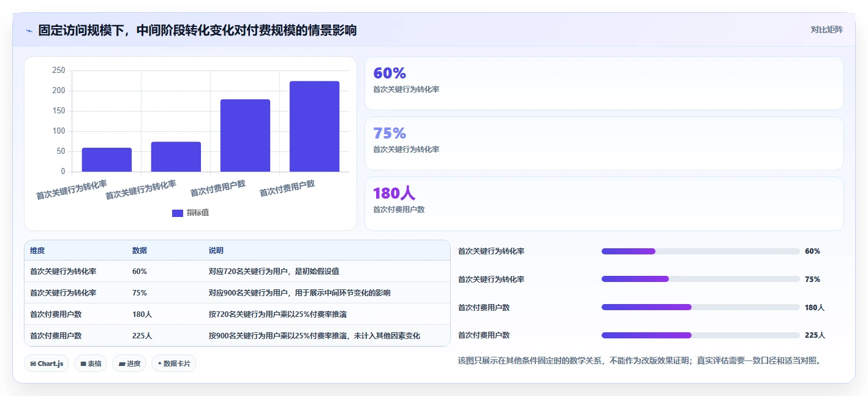Click the progress bar labeled 180人
Image resolution: width=868 pixels, height=396 pixels.
(x=701, y=307)
